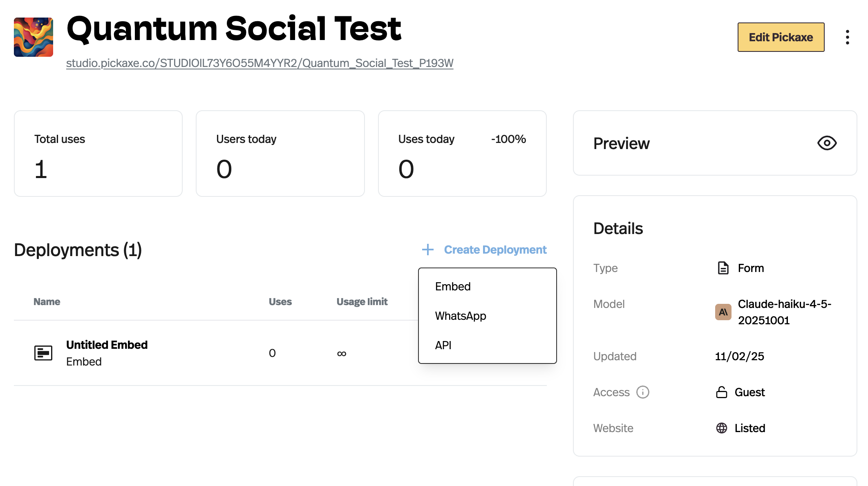Choose WhatsApp from the deployment menu

point(461,316)
